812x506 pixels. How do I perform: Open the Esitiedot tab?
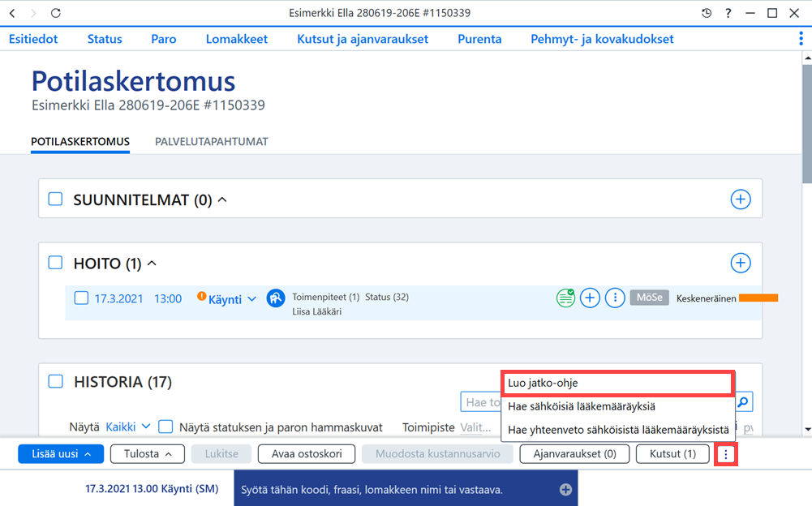click(x=33, y=39)
